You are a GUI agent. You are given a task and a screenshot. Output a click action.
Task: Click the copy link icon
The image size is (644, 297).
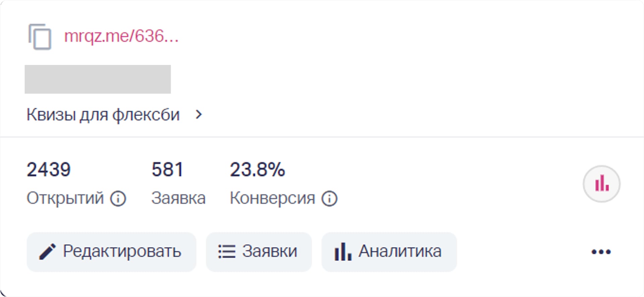(x=40, y=37)
